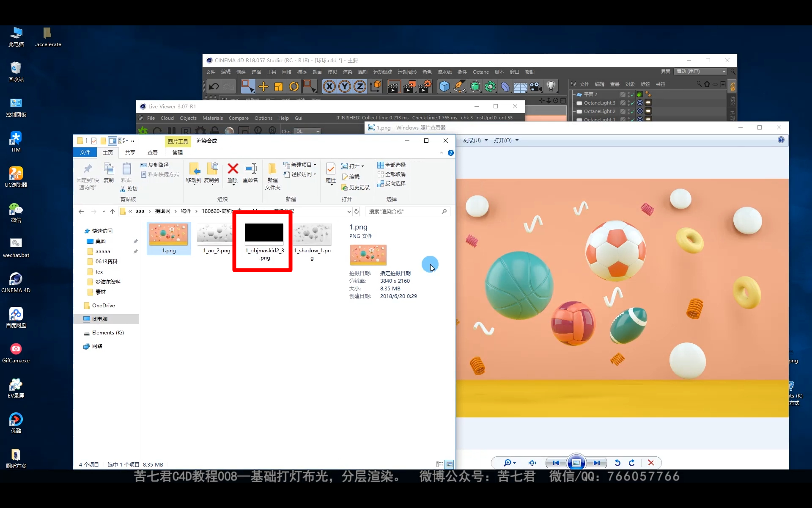This screenshot has height=508, width=812.
Task: Click the search 渲染合成 input field
Action: (x=404, y=211)
